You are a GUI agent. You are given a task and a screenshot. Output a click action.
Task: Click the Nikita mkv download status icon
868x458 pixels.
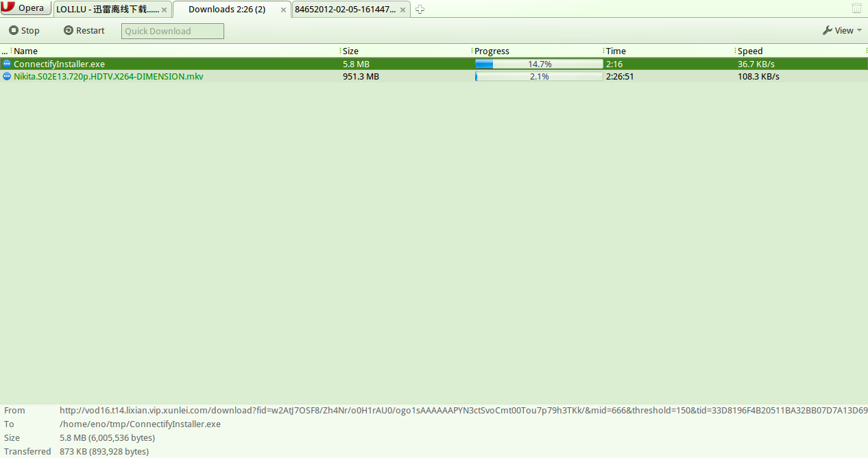(x=7, y=76)
